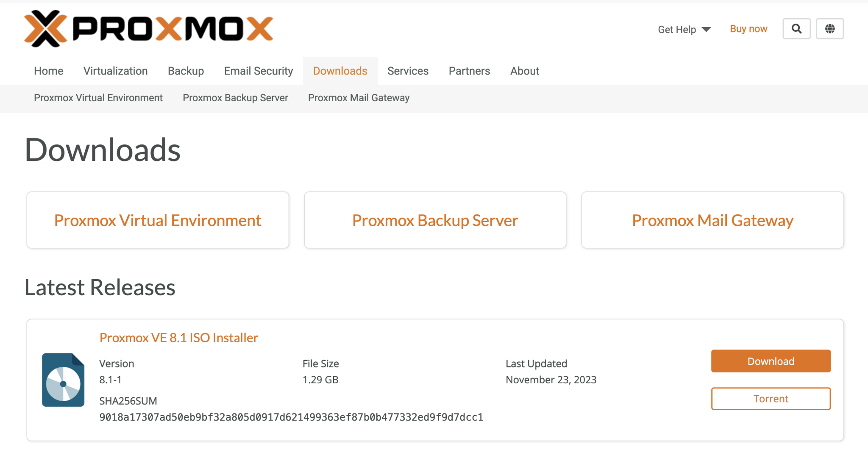868x449 pixels.
Task: Select the Downloads tab
Action: click(x=340, y=71)
